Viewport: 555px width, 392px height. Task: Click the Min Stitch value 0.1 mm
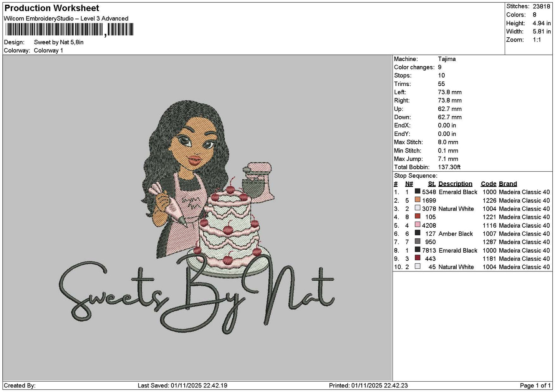(448, 151)
